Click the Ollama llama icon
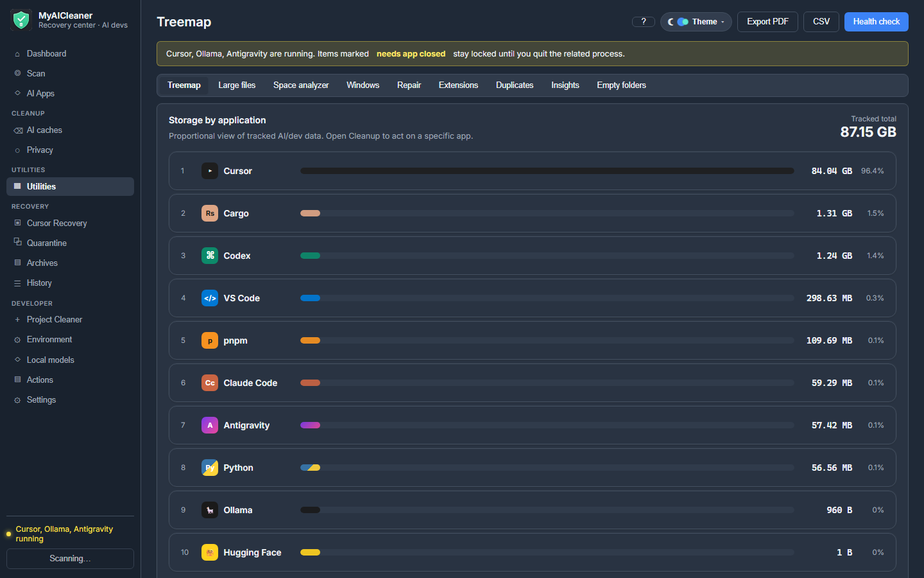 (210, 510)
